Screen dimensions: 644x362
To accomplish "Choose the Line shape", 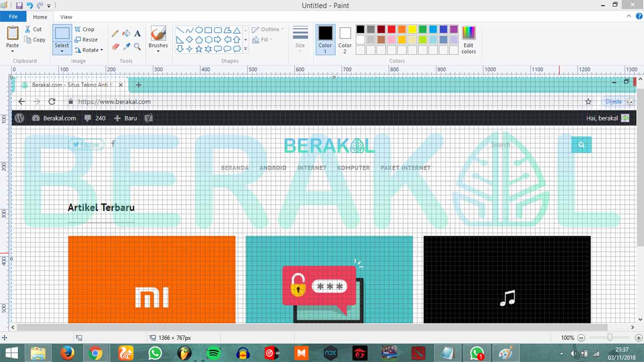I will 180,30.
